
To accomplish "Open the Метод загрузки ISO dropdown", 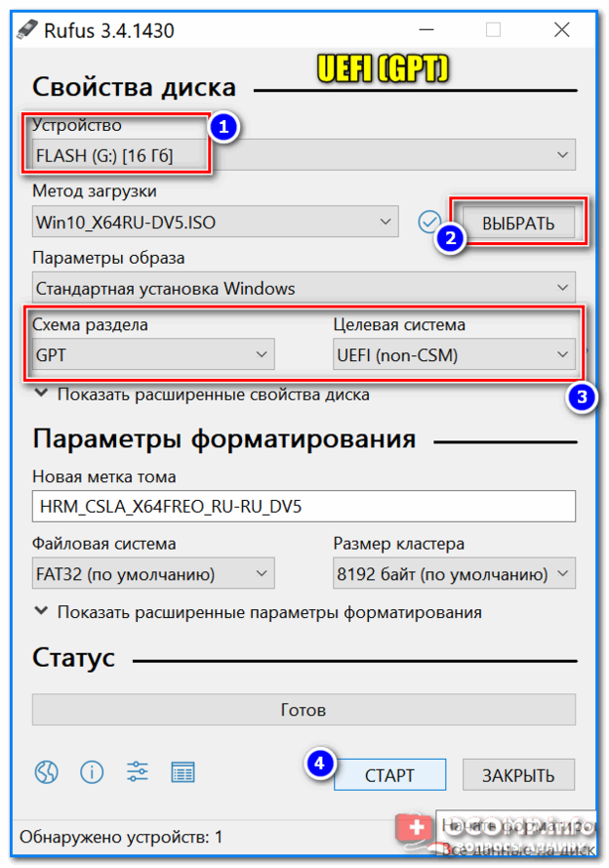I will click(215, 222).
